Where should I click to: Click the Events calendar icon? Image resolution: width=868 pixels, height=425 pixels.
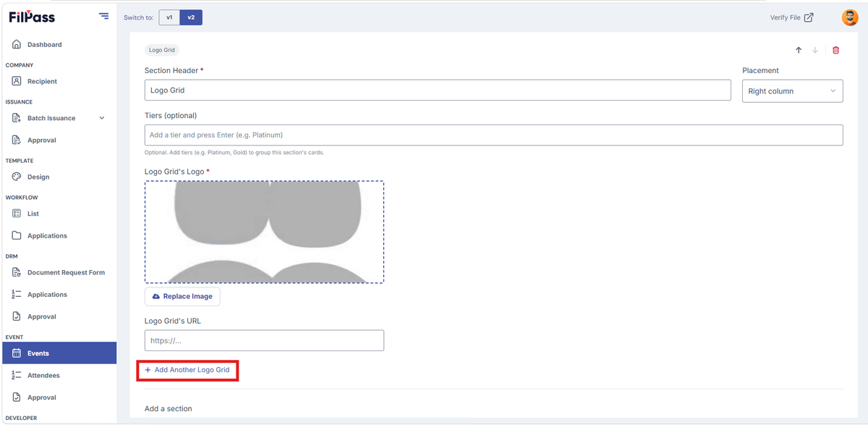17,353
